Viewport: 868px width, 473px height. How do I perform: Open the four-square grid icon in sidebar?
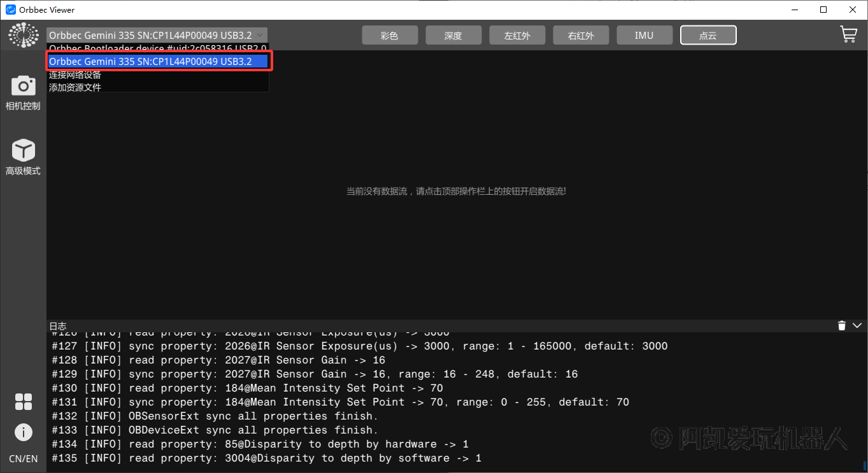pos(24,402)
